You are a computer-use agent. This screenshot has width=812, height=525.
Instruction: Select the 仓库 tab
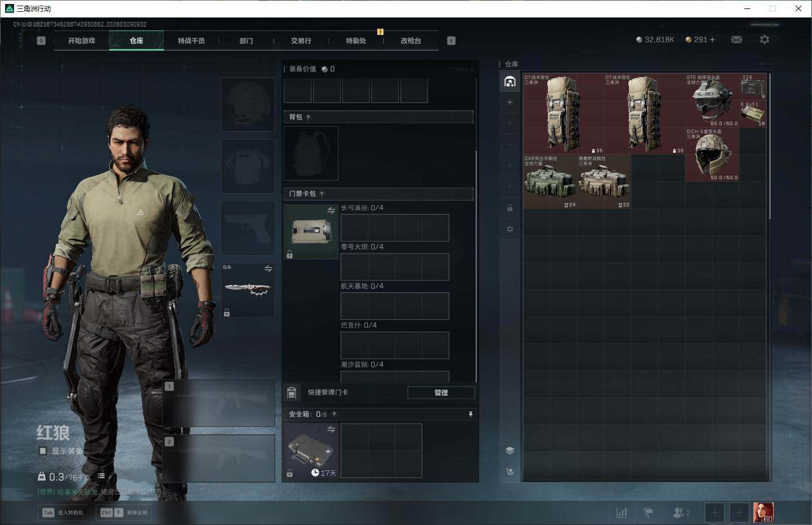[x=136, y=41]
